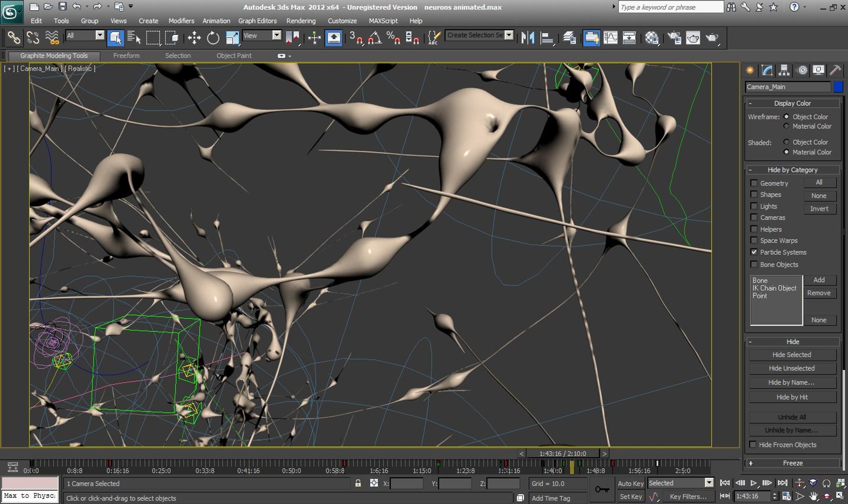Open the Layer Manager
Viewport: 848px width, 504px height.
coord(569,37)
